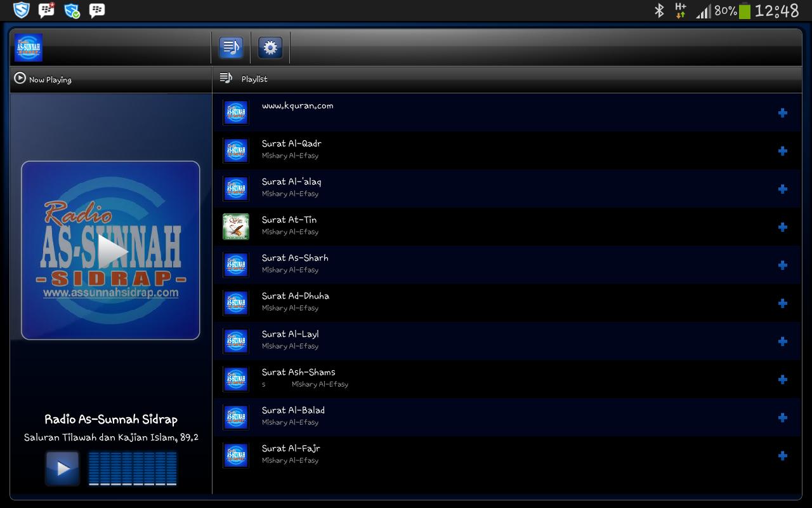
Task: Select the Surat Ad-Dhuha title
Action: click(296, 296)
